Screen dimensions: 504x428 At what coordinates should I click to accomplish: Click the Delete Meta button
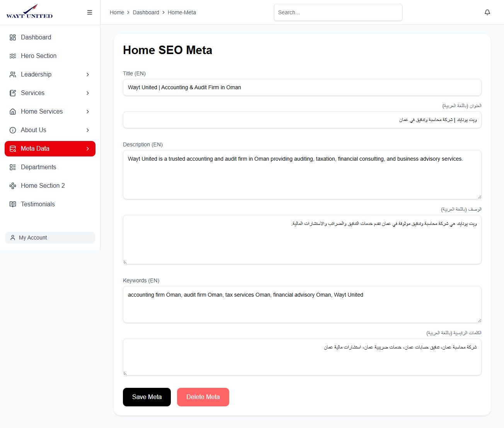point(203,397)
